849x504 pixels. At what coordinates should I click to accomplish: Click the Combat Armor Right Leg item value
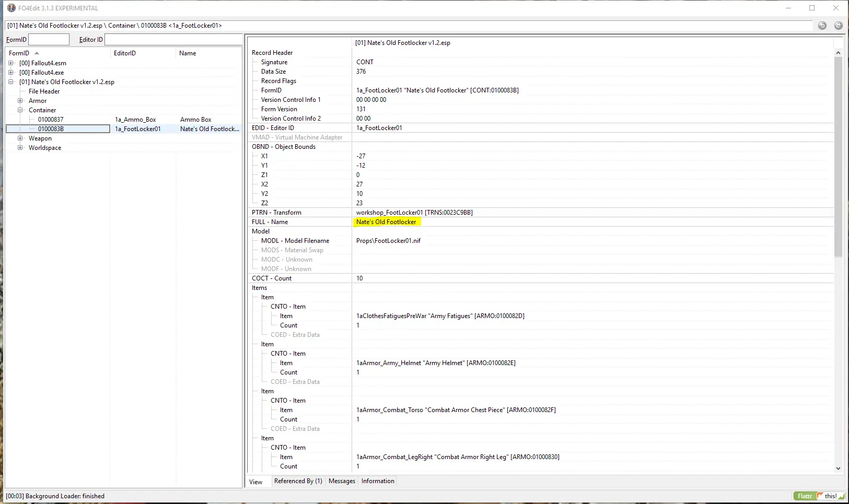coord(458,457)
